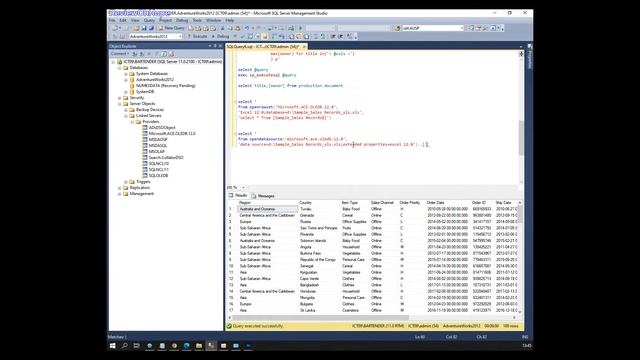Open the View menu
The image size is (640, 360).
tap(135, 20)
